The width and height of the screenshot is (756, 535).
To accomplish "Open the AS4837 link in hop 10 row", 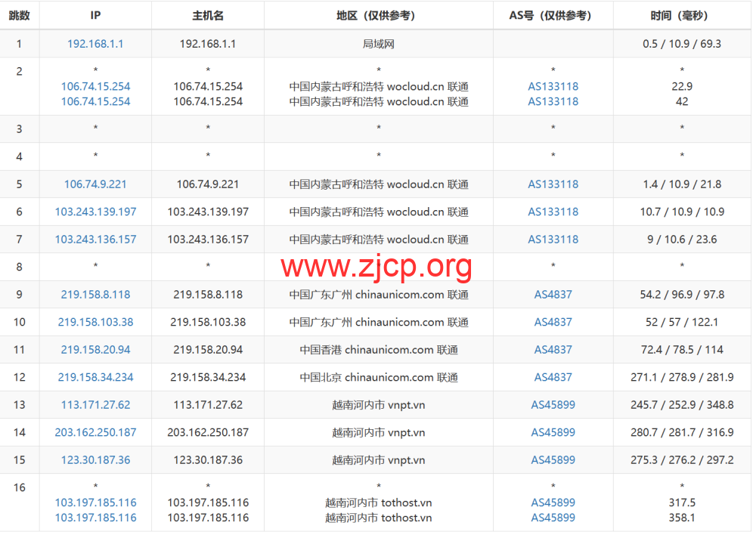I will tap(553, 322).
